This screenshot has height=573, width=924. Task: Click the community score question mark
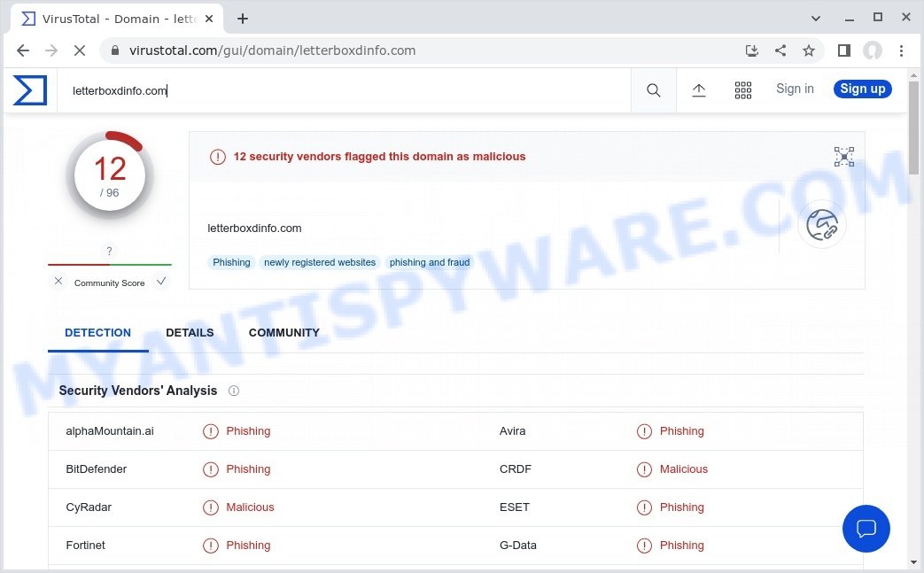tap(109, 252)
